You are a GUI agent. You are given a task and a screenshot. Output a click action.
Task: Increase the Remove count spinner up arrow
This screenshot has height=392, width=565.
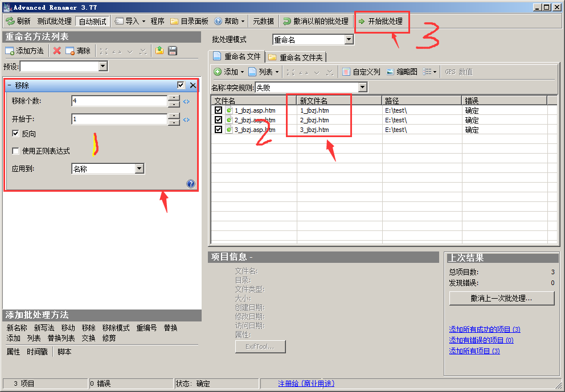pyautogui.click(x=174, y=98)
